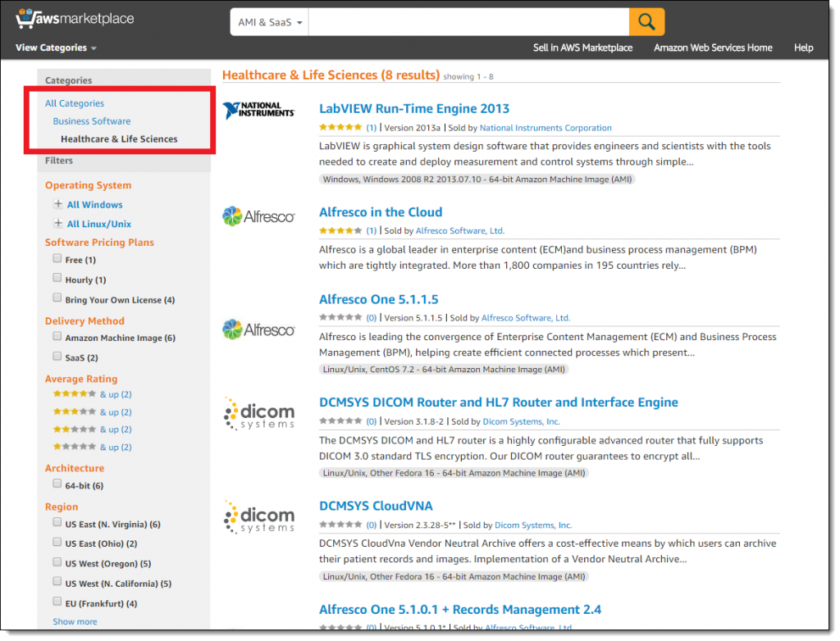Check the Hourly (1) pricing filter

57,278
